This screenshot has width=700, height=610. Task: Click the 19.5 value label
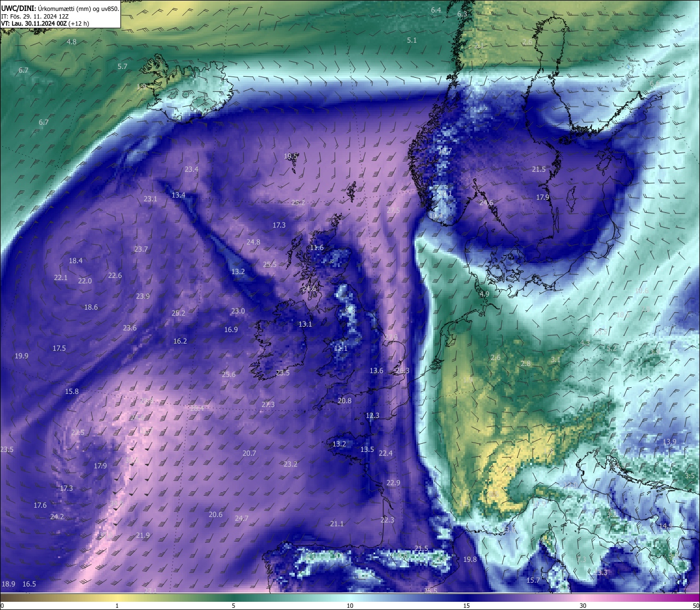[290, 156]
